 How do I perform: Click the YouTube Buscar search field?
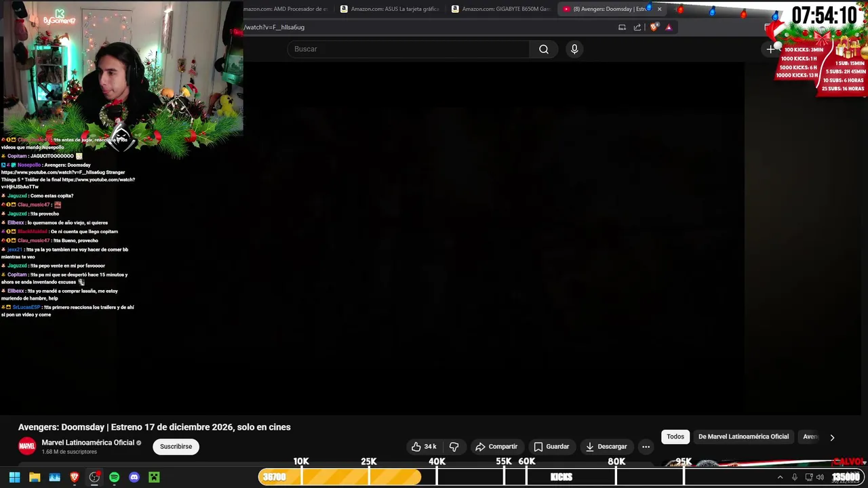[x=408, y=49]
